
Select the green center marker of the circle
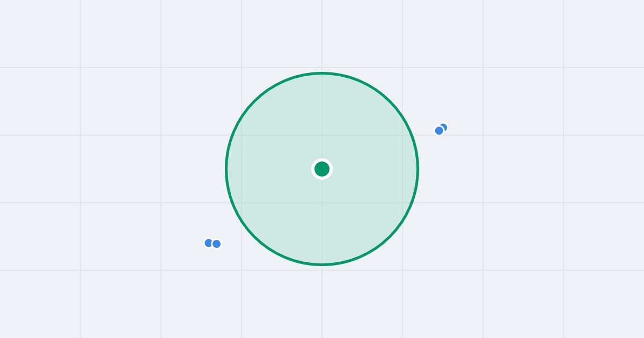tap(322, 169)
